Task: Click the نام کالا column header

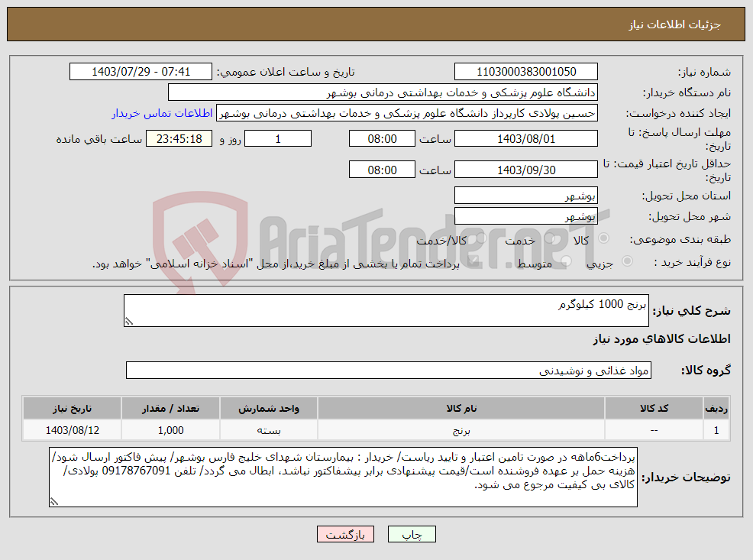Action: pos(461,408)
